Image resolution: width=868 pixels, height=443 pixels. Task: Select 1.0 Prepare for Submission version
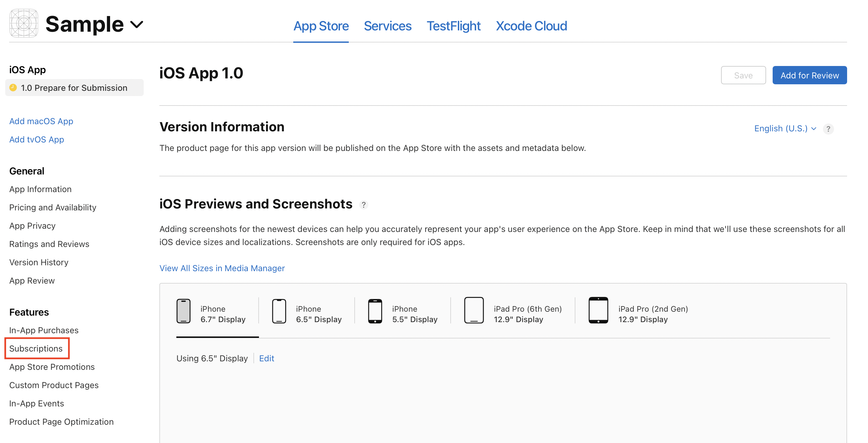[x=74, y=88]
